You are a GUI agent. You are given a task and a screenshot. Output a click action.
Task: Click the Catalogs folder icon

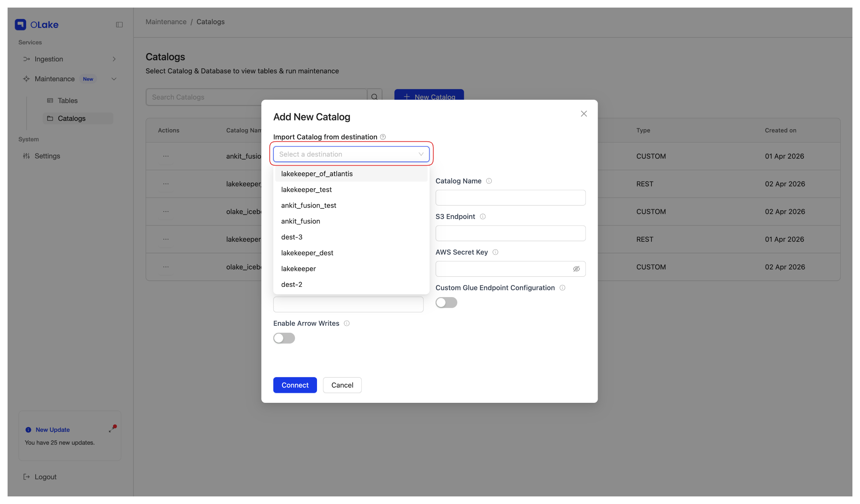click(50, 118)
